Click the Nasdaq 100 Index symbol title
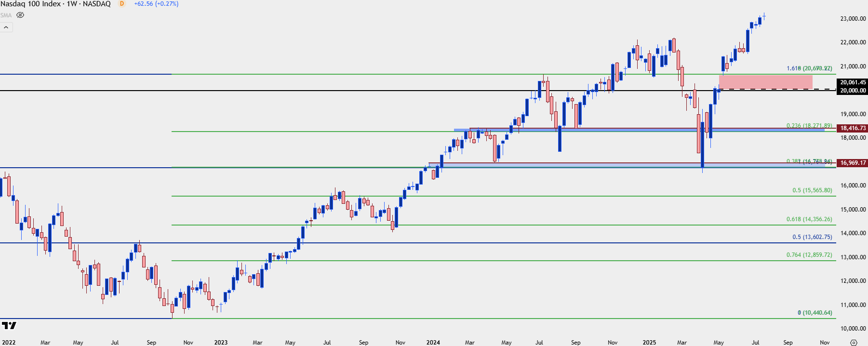Viewport: 868px width, 346px height. coord(55,4)
